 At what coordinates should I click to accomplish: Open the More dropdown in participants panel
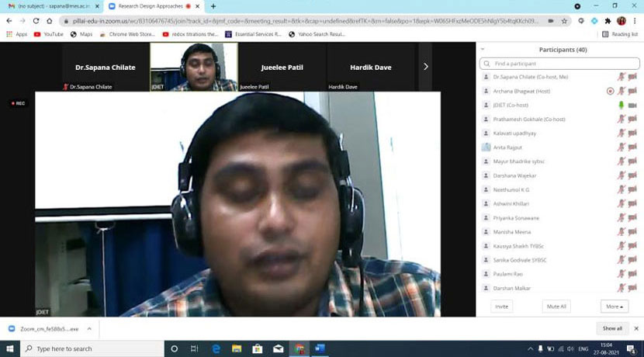[614, 307]
